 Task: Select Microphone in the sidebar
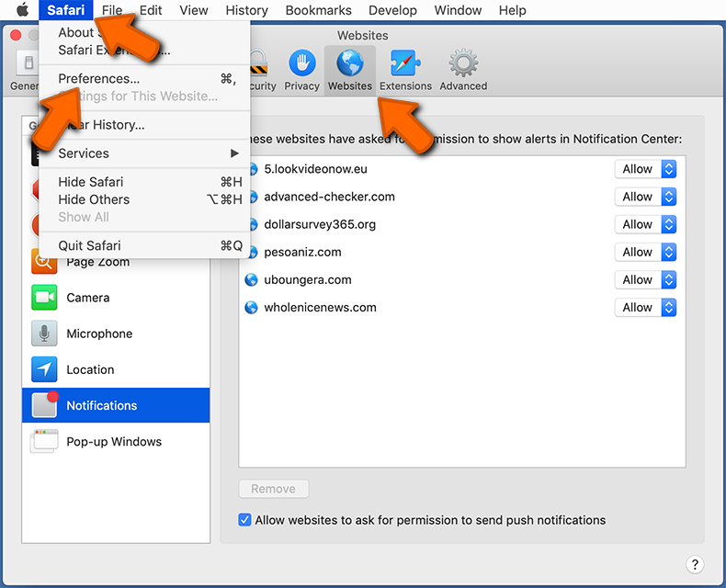pos(116,334)
